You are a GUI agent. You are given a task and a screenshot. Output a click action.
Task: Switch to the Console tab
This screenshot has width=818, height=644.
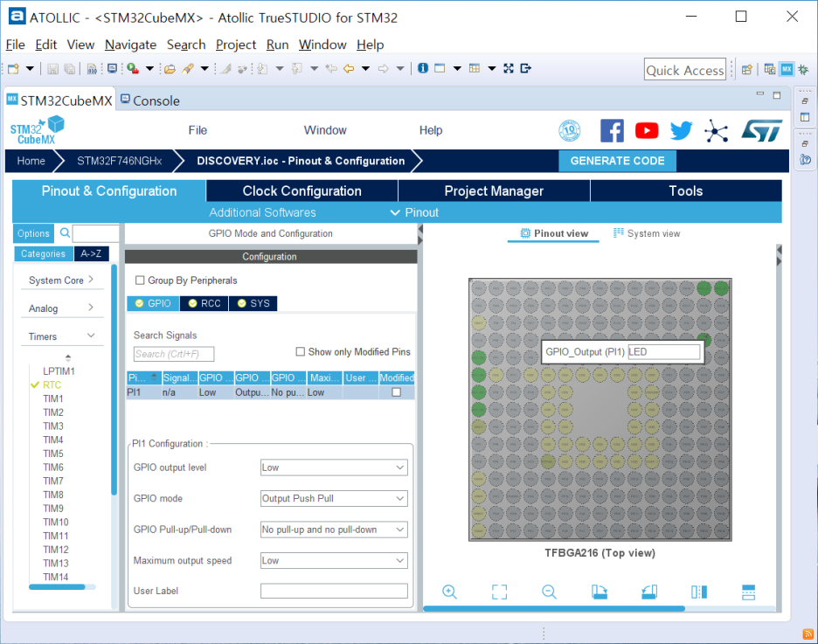(x=150, y=100)
